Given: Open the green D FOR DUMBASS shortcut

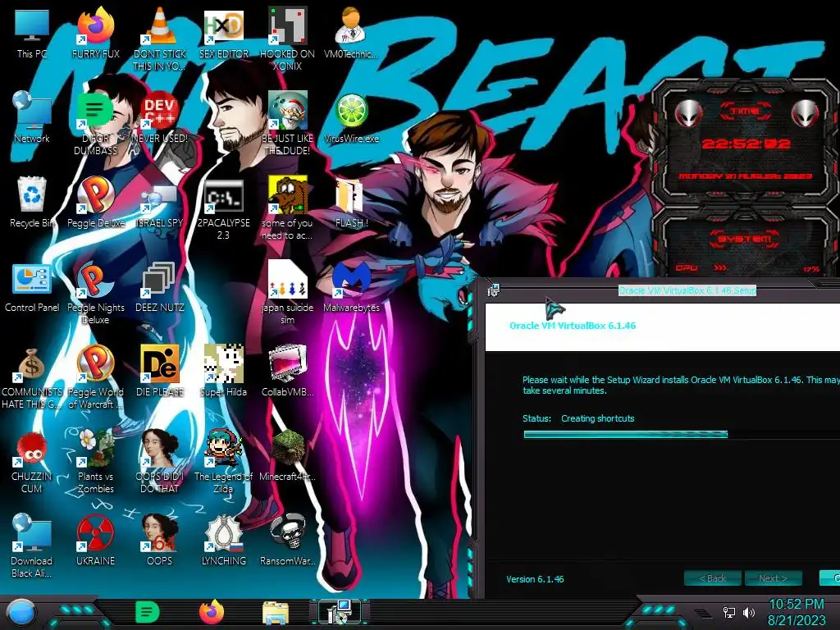Looking at the screenshot, I should pyautogui.click(x=95, y=122).
